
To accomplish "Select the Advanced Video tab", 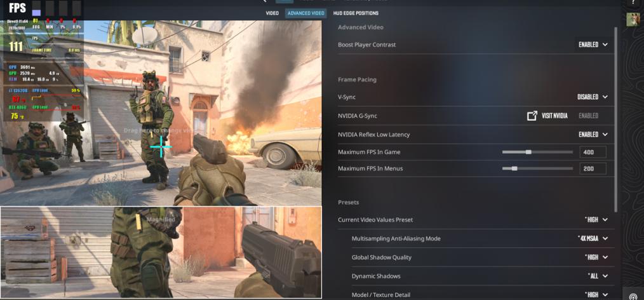I will pyautogui.click(x=306, y=13).
